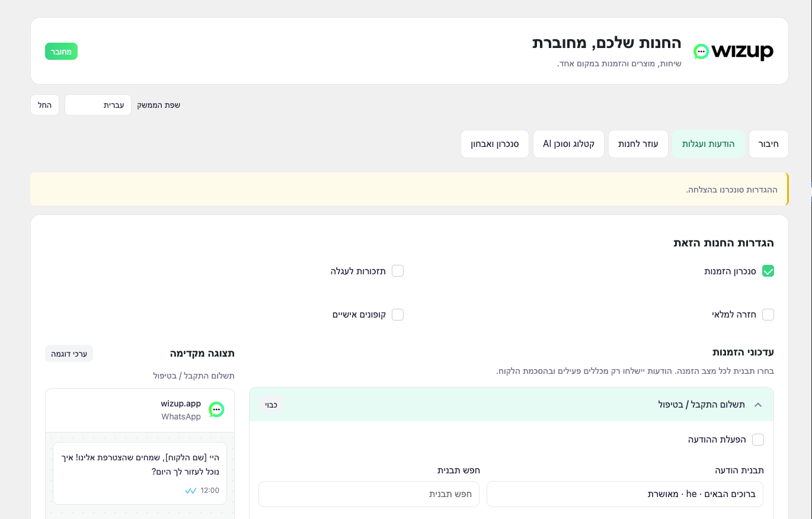
Task: Click the 'שפת הממשק' interface language label
Action: (x=159, y=105)
